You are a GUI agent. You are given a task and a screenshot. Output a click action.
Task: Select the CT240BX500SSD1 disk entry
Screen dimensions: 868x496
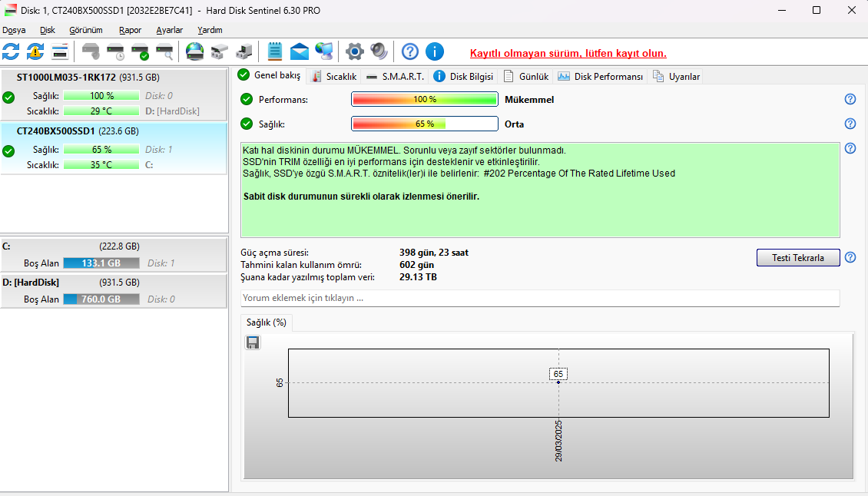tap(114, 148)
